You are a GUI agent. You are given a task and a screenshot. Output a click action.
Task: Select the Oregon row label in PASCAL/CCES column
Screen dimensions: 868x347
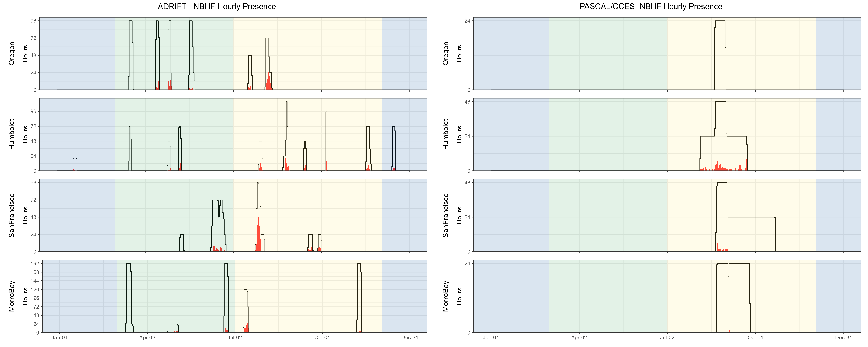pos(446,53)
